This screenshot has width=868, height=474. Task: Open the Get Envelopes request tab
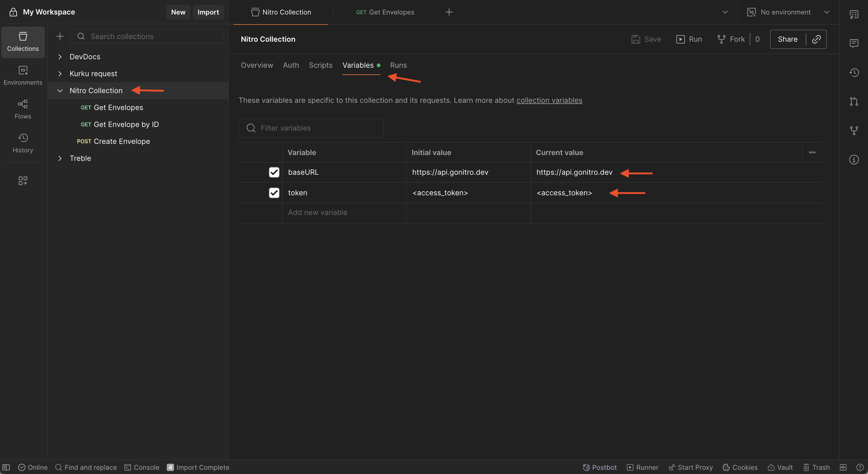tap(385, 12)
